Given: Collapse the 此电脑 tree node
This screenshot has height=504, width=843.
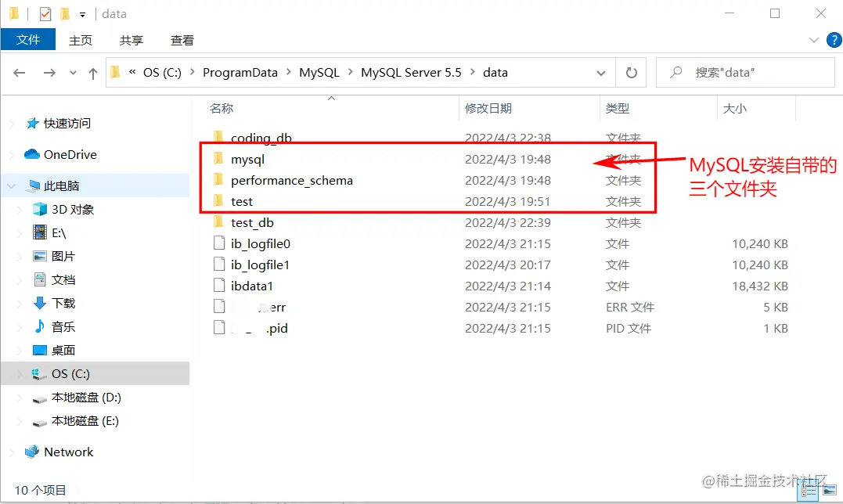Looking at the screenshot, I should 11,186.
